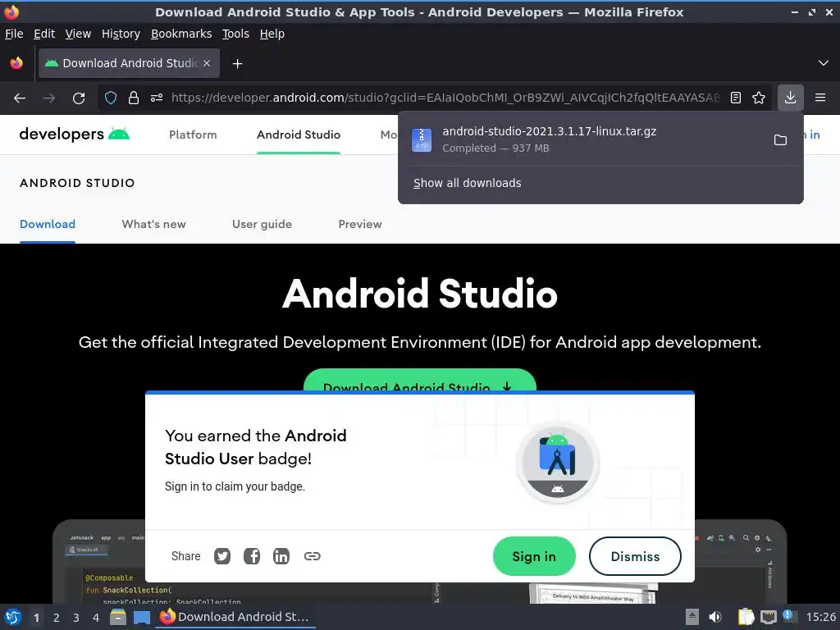Open volume speaker tray icon
This screenshot has height=630, width=840.
(x=715, y=617)
